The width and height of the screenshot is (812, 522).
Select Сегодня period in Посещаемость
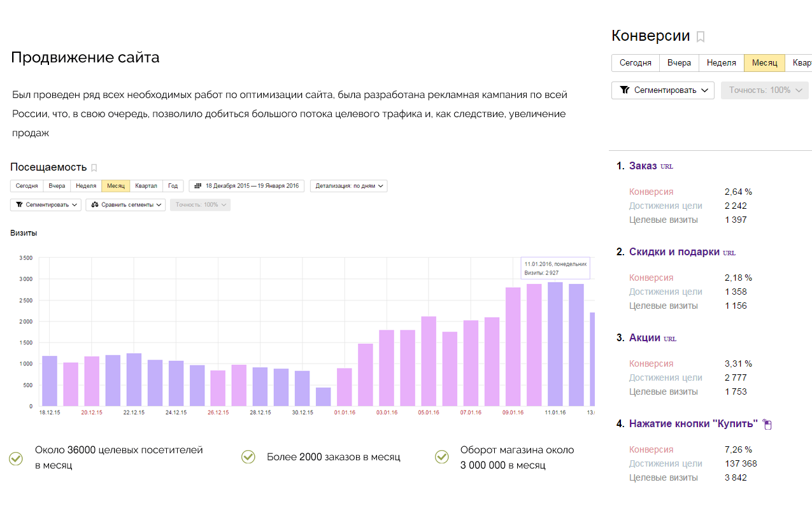click(27, 186)
